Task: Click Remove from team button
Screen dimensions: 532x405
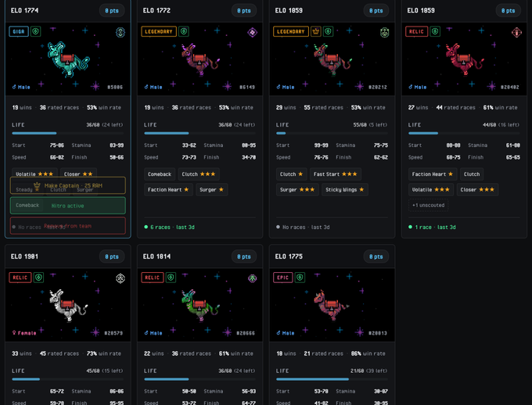Action: pos(68,226)
